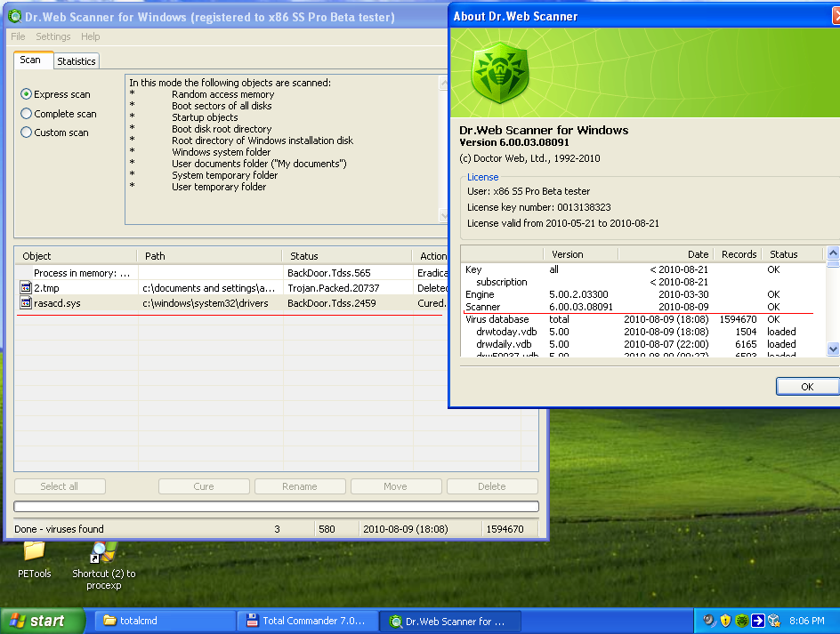Click the volume speaker tray icon

tap(709, 620)
